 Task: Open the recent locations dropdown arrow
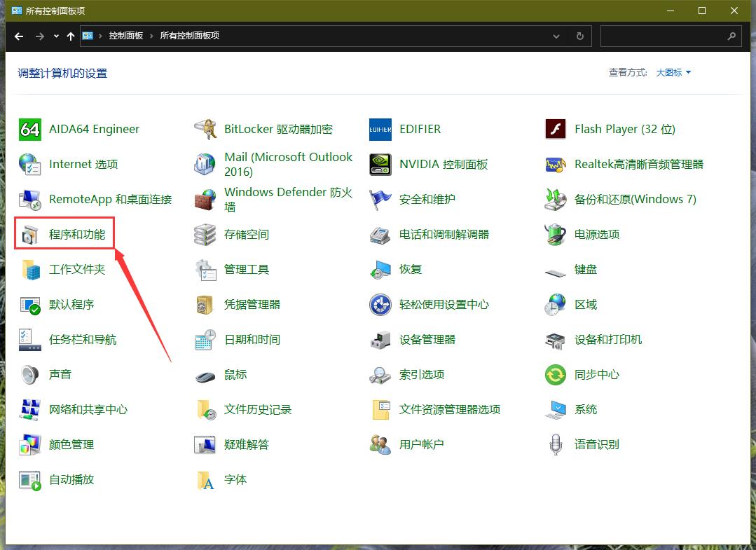coord(56,36)
